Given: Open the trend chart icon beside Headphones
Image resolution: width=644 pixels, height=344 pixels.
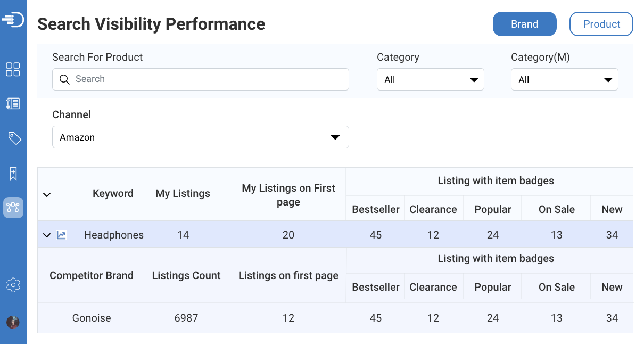Looking at the screenshot, I should click(x=61, y=235).
